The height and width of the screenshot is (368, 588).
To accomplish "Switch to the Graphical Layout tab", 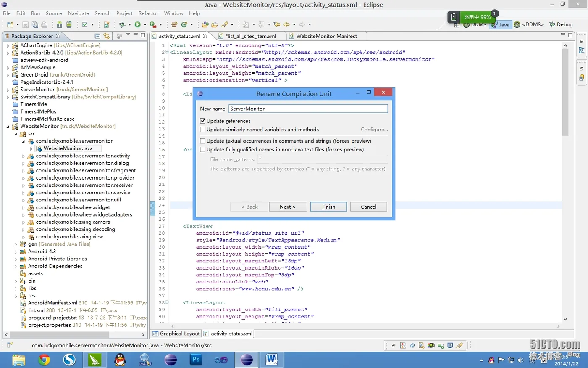I will 176,334.
